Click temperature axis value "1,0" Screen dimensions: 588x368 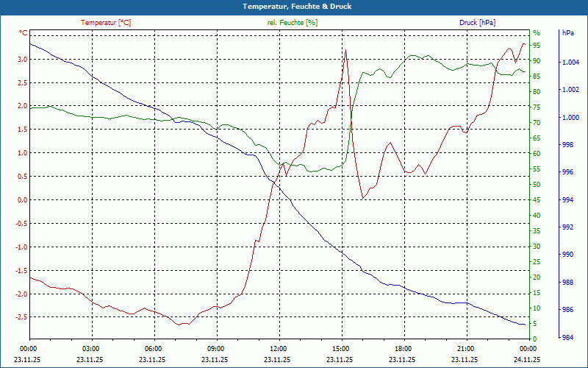point(22,153)
